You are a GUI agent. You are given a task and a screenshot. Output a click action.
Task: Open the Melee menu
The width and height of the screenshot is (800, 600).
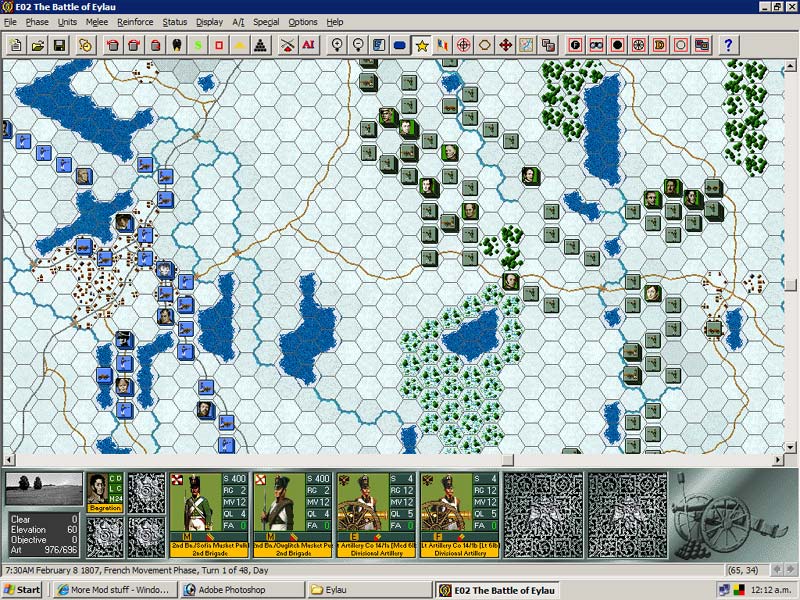96,22
